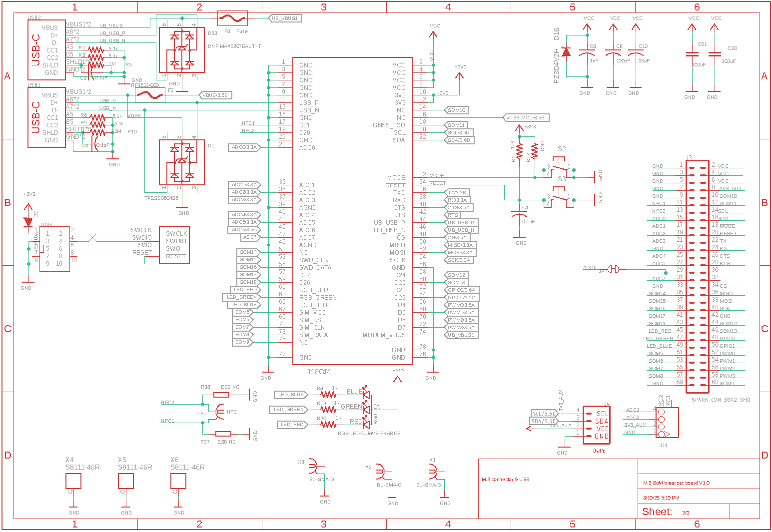Select resistor R20 on LED_RED line

pos(328,425)
